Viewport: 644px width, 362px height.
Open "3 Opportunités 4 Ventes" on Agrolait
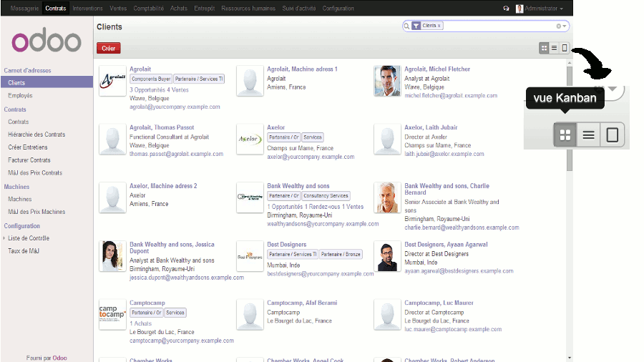(x=159, y=89)
